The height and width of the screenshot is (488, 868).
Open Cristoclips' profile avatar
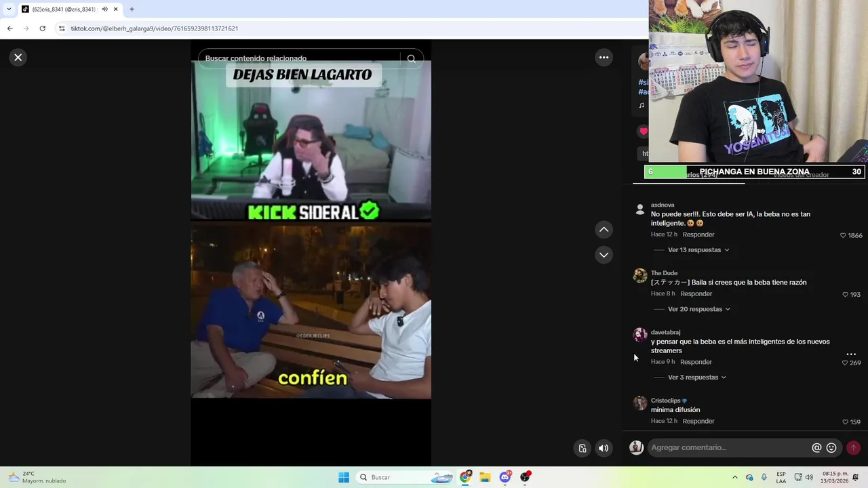coord(639,403)
